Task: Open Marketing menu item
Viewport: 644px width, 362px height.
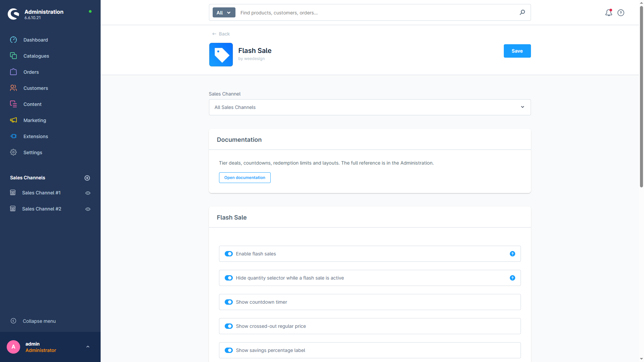Action: 35,120
